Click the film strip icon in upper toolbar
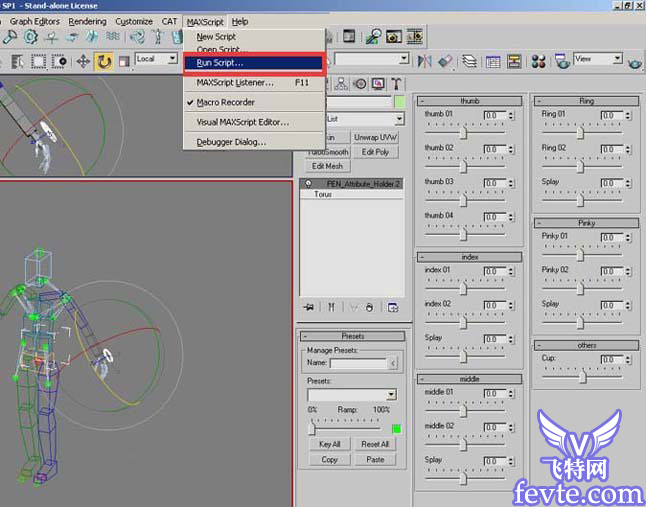 415,37
